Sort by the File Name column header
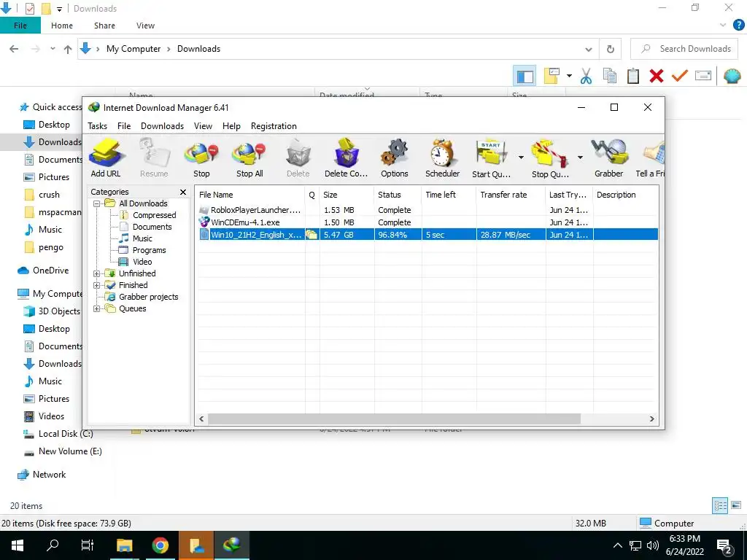The width and height of the screenshot is (747, 560). pos(250,195)
